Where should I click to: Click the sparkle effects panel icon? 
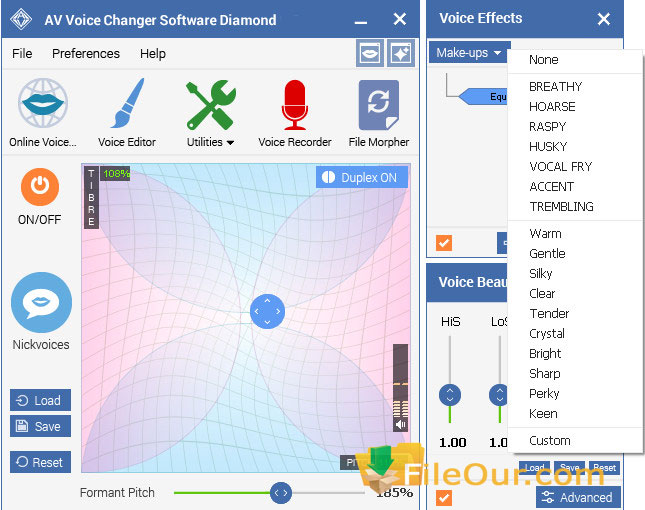pos(401,53)
